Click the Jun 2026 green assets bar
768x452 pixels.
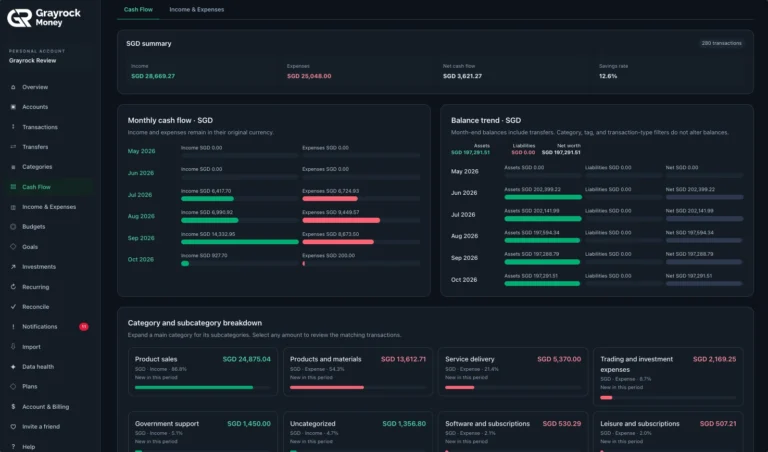pos(543,197)
